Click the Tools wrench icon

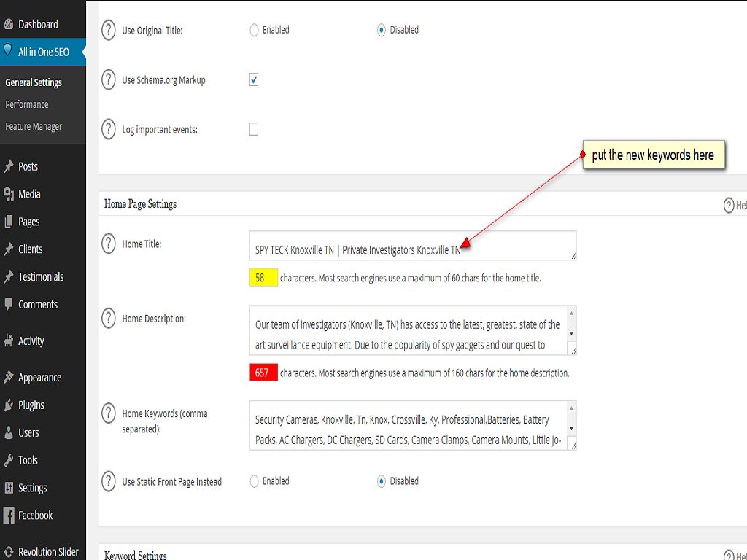pos(9,460)
